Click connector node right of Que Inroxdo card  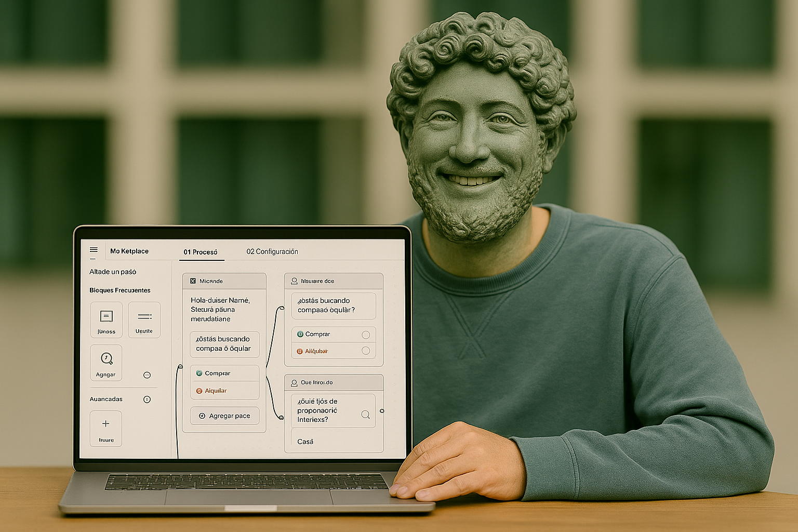pos(382,411)
